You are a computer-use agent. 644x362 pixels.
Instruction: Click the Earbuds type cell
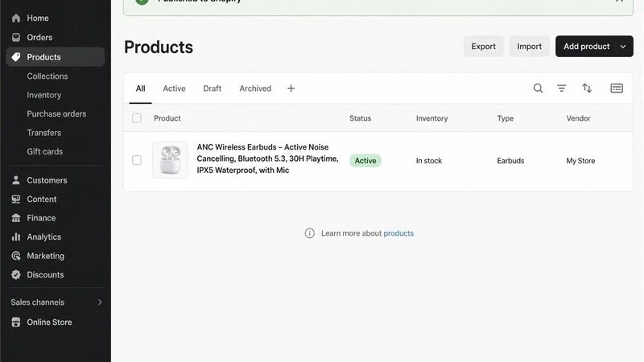point(510,160)
